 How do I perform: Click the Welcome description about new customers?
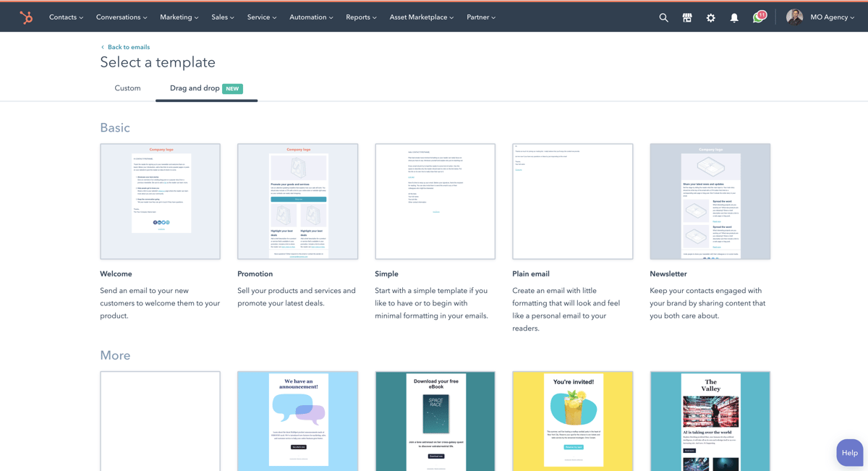point(160,303)
